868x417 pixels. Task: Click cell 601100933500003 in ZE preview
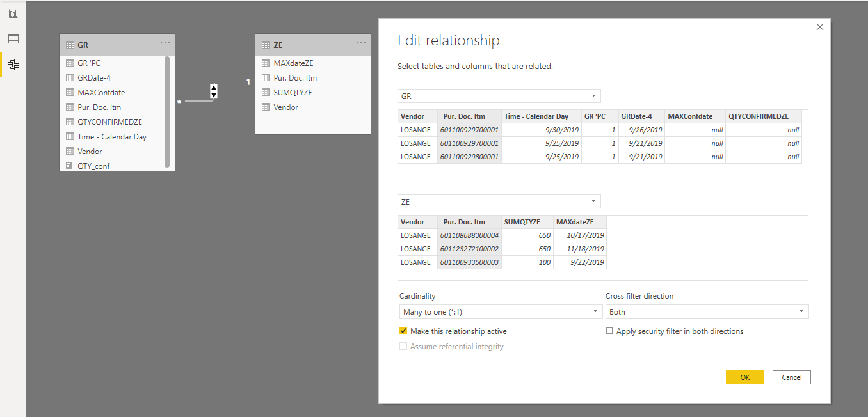(469, 262)
